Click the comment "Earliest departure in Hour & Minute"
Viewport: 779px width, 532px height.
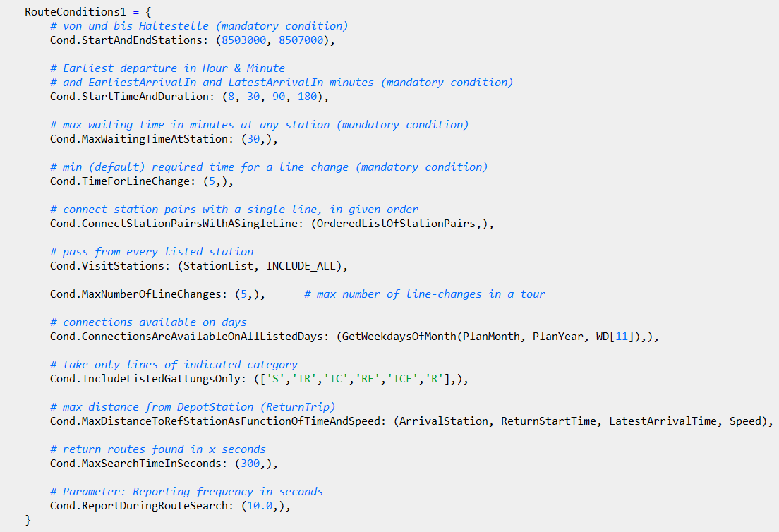click(x=167, y=68)
